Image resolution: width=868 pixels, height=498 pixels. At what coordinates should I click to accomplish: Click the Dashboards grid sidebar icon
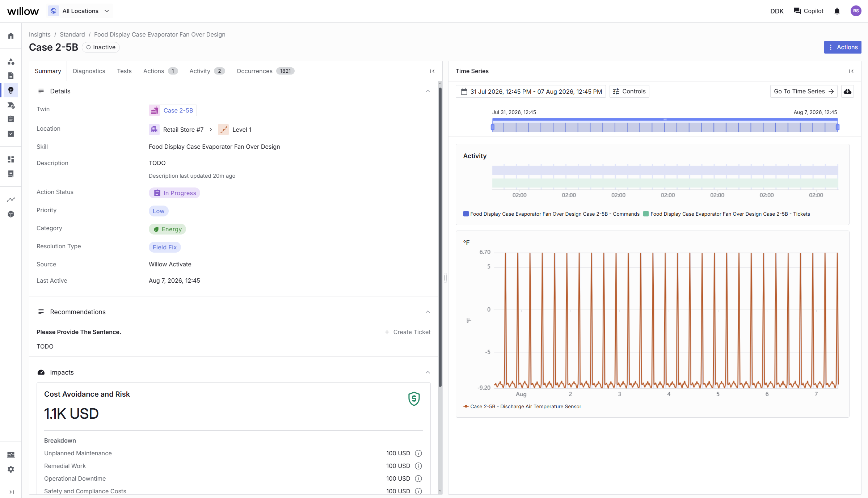click(11, 159)
